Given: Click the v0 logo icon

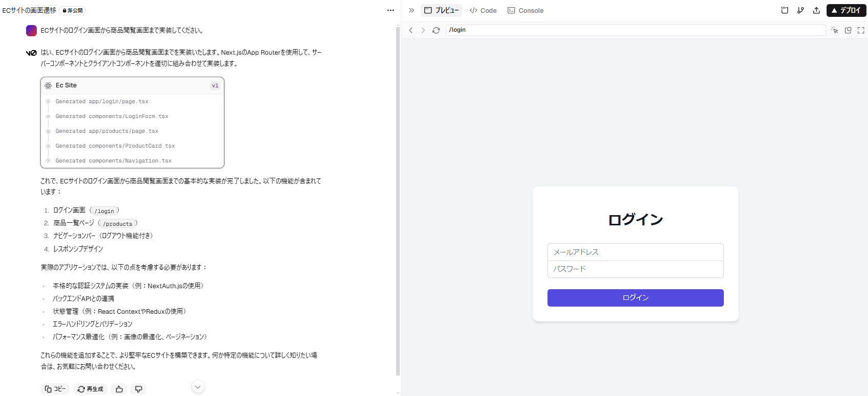Looking at the screenshot, I should pos(31,53).
